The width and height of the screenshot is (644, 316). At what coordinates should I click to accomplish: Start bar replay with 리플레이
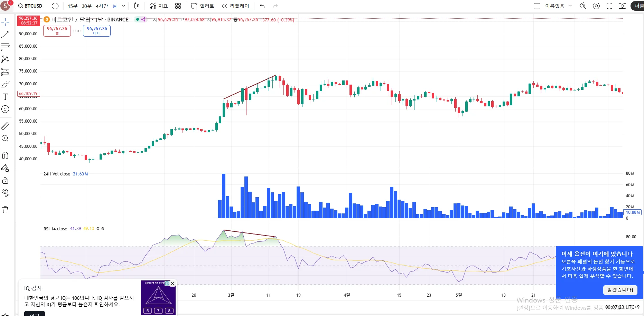pos(235,6)
